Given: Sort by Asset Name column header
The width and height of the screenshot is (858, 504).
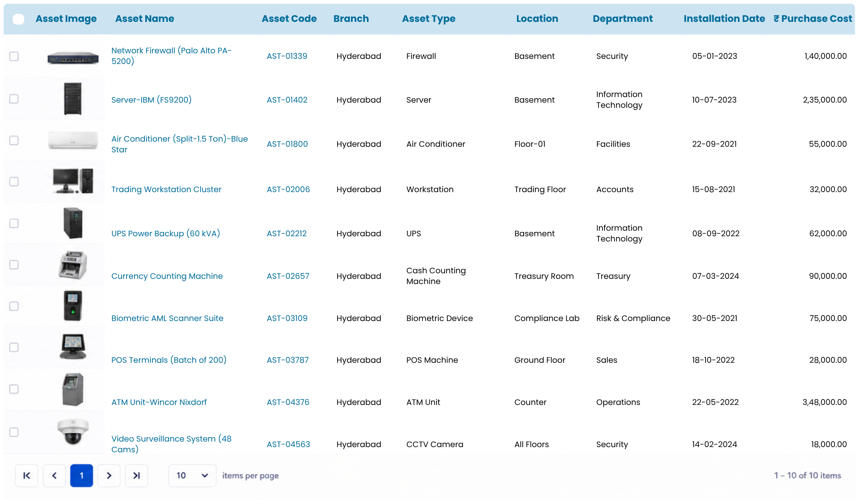Looking at the screenshot, I should point(144,19).
